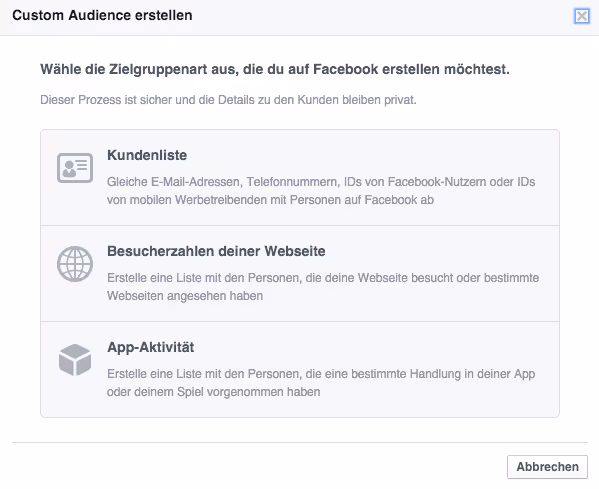599x489 pixels.
Task: Choose Besucherzahlen deiner Webseite option
Action: pos(300,274)
